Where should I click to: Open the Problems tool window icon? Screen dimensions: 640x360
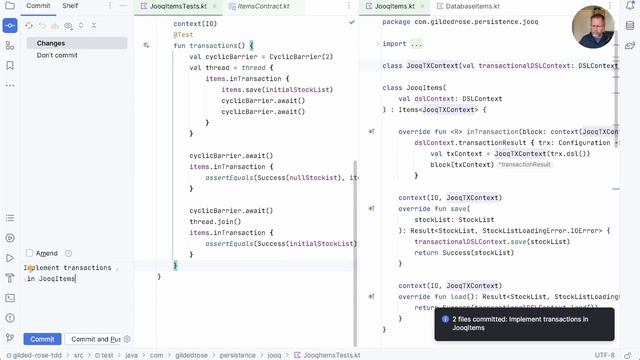point(10,318)
